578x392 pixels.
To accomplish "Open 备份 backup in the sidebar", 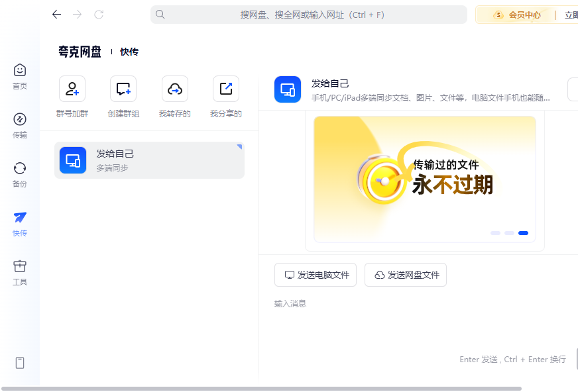I will tap(20, 174).
